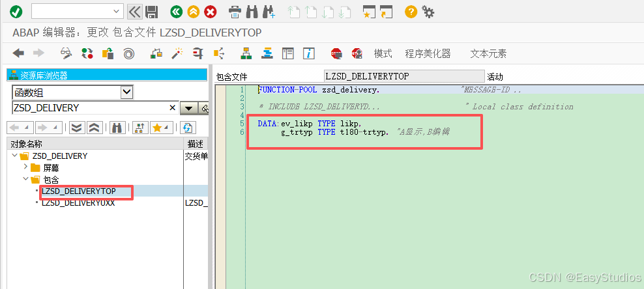Open Help with question mark icon
Screen dimensions: 644x289
tap(411, 12)
